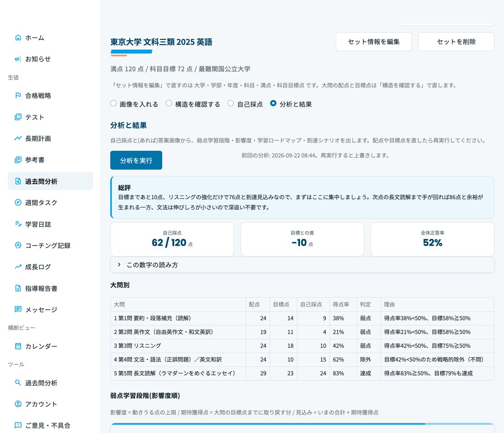Open 合格戦略 flag icon in sidebar

click(x=18, y=95)
